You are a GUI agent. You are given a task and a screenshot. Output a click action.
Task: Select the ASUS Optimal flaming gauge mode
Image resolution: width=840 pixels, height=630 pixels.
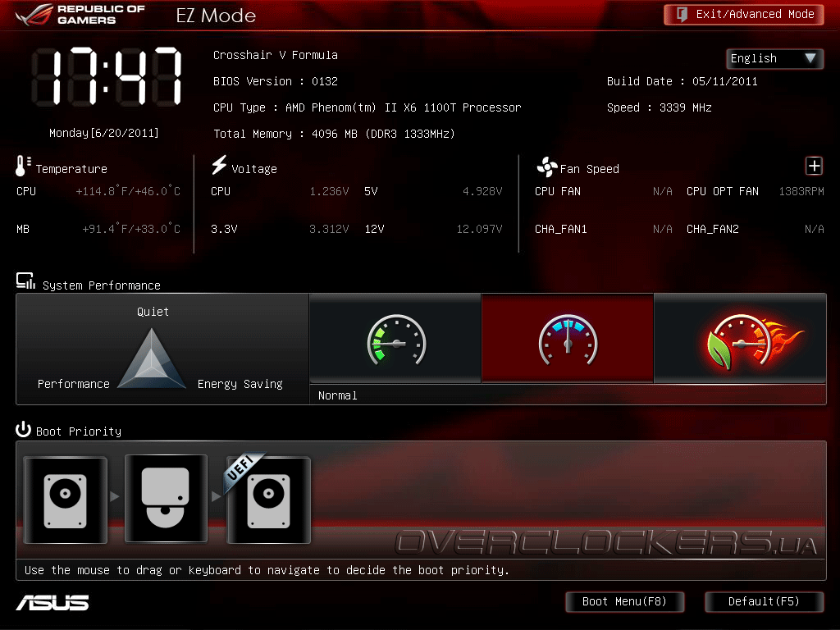point(740,339)
